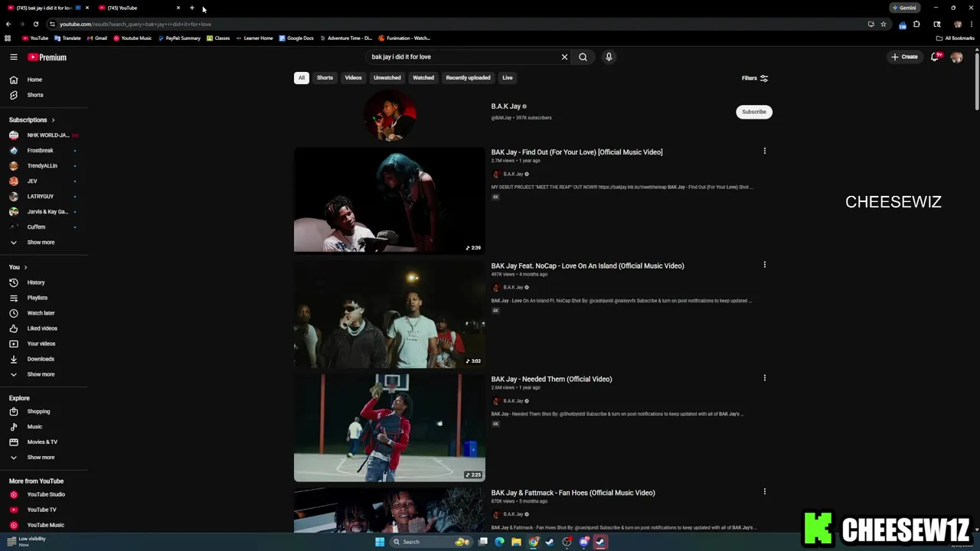Select the Shorts filter chip

click(x=325, y=77)
